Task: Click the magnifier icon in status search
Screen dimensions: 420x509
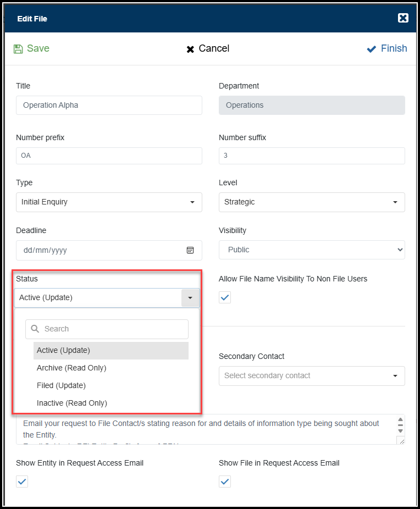Action: (35, 329)
